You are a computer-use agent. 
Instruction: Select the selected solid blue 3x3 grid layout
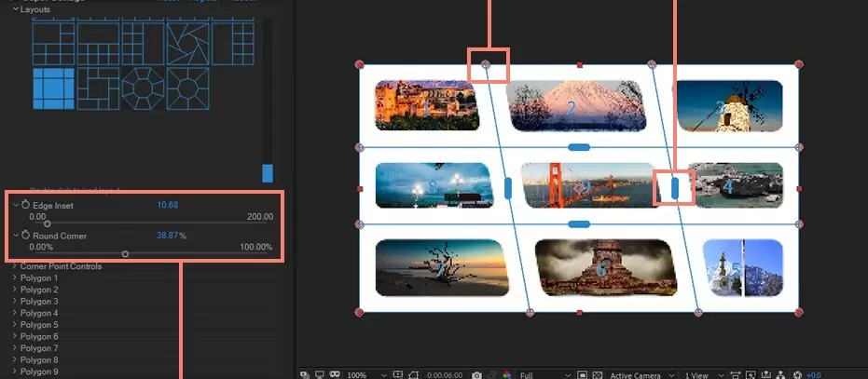54,88
